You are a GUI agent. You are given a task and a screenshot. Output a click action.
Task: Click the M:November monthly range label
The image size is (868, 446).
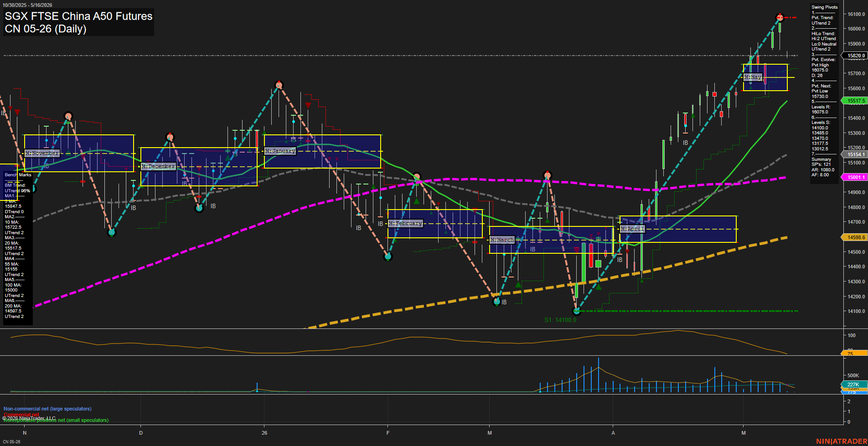coord(42,153)
